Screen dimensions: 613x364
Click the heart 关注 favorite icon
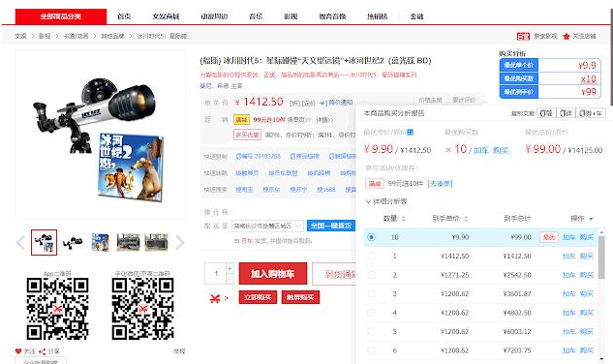pyautogui.click(x=18, y=351)
